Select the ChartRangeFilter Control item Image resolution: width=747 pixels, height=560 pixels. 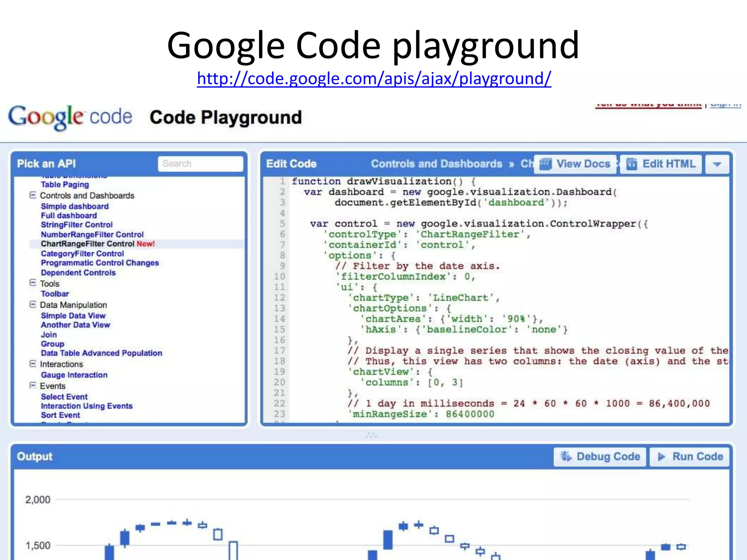[88, 244]
